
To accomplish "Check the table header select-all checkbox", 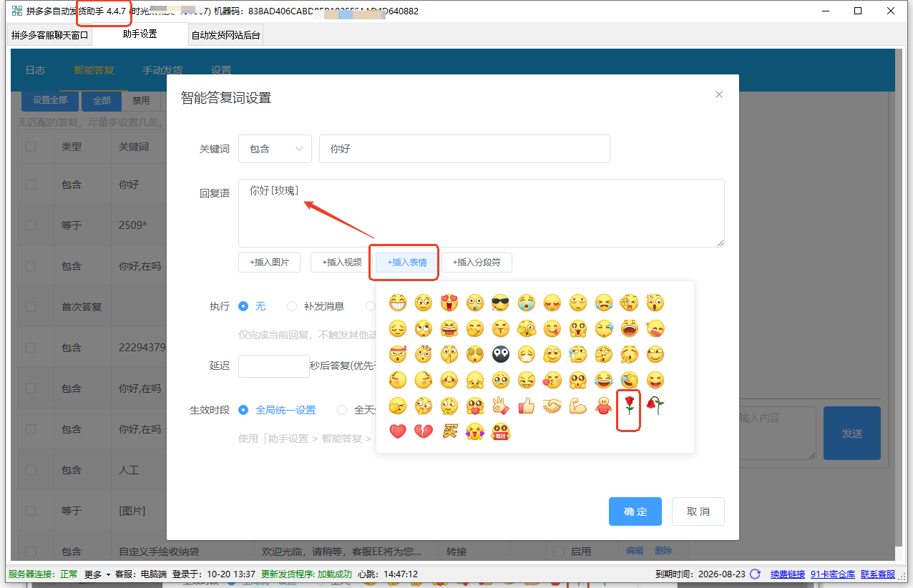I will 31,147.
